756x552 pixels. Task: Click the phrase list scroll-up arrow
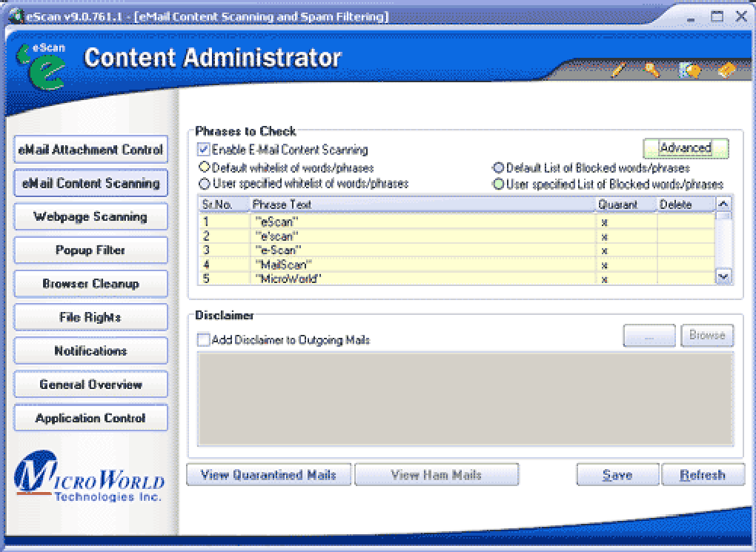click(x=723, y=204)
